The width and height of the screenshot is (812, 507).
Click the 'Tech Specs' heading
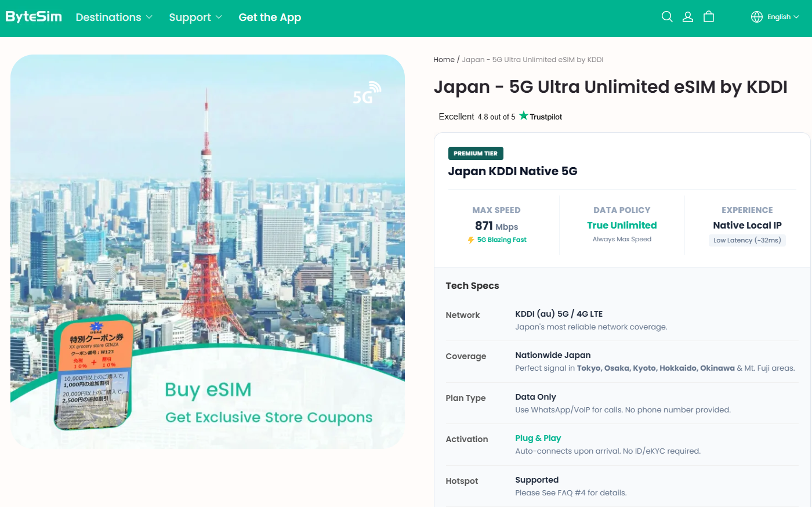pyautogui.click(x=472, y=285)
